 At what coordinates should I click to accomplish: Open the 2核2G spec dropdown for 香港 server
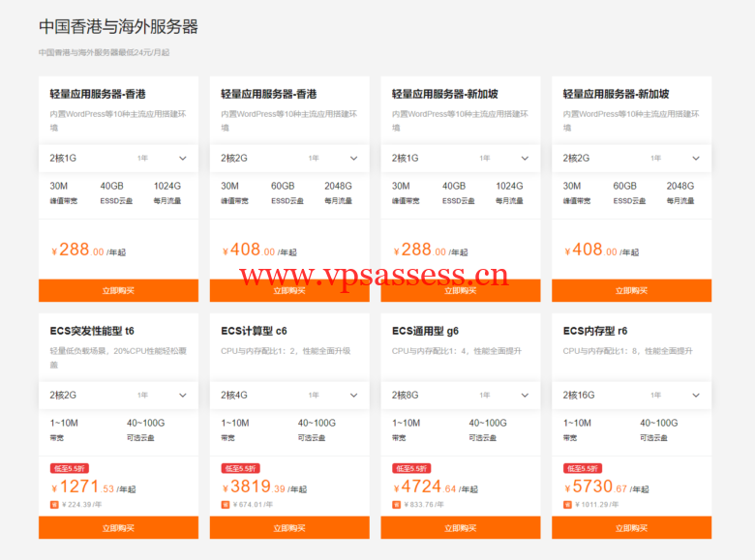point(289,158)
